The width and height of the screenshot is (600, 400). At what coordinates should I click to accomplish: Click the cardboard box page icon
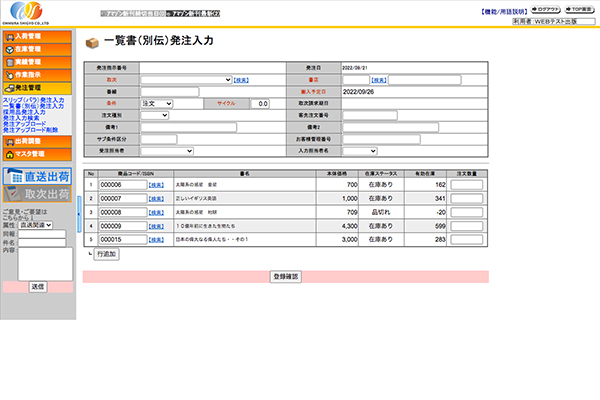pos(92,42)
